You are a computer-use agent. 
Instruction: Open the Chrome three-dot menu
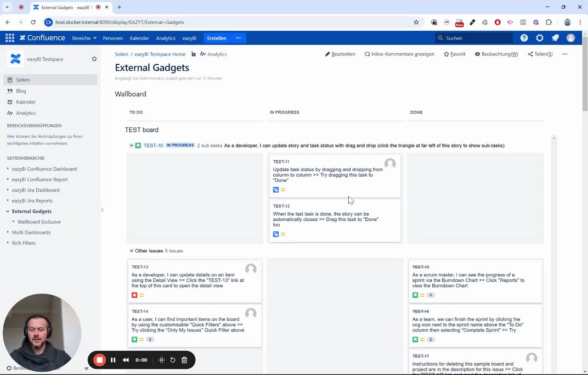tap(580, 22)
